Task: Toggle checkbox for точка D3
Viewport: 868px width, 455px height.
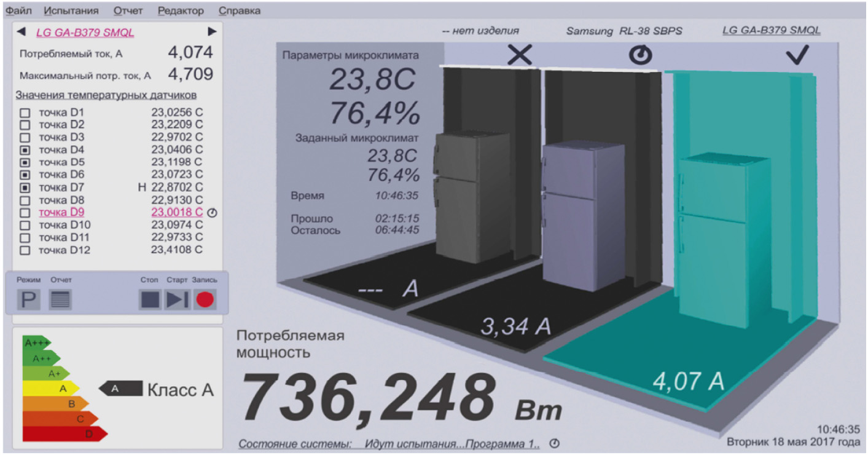Action: coord(25,138)
